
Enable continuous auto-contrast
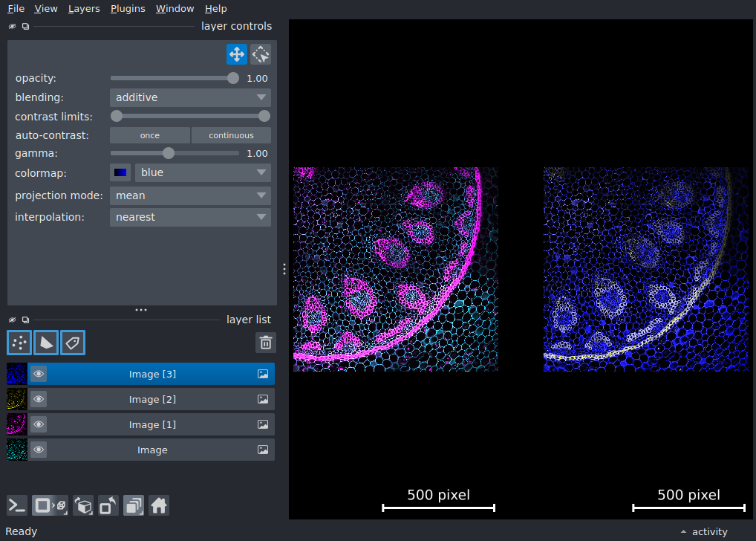click(x=232, y=135)
